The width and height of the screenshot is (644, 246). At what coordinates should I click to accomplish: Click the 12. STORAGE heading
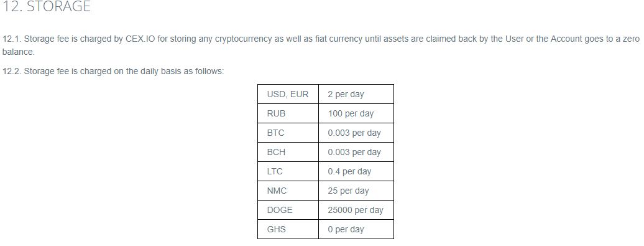point(47,7)
